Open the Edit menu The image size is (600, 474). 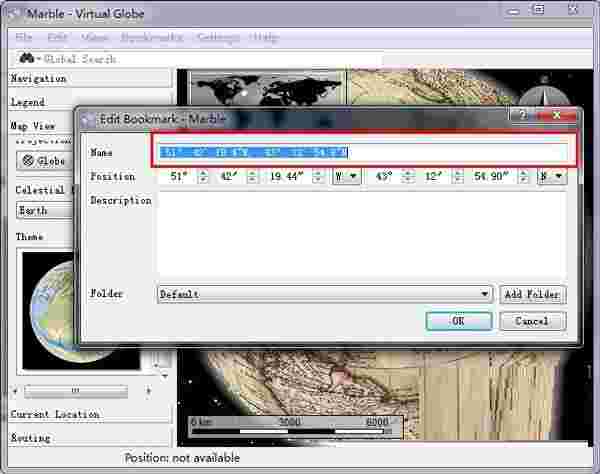57,37
